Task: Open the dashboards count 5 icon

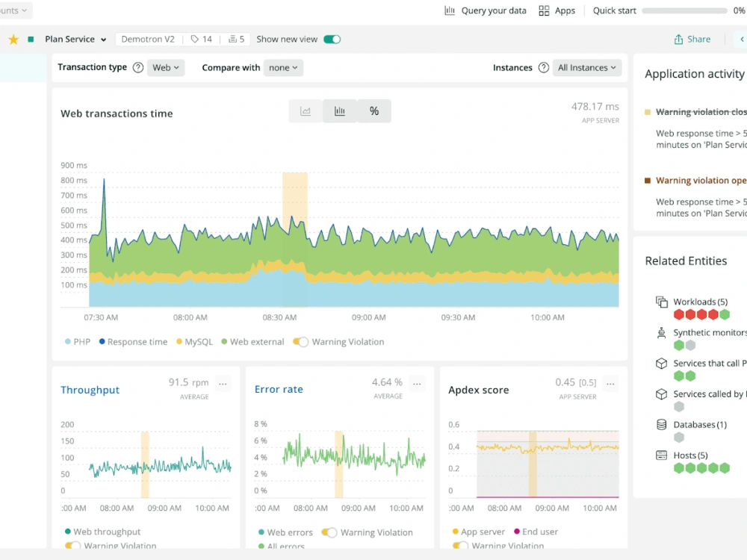Action: point(232,39)
